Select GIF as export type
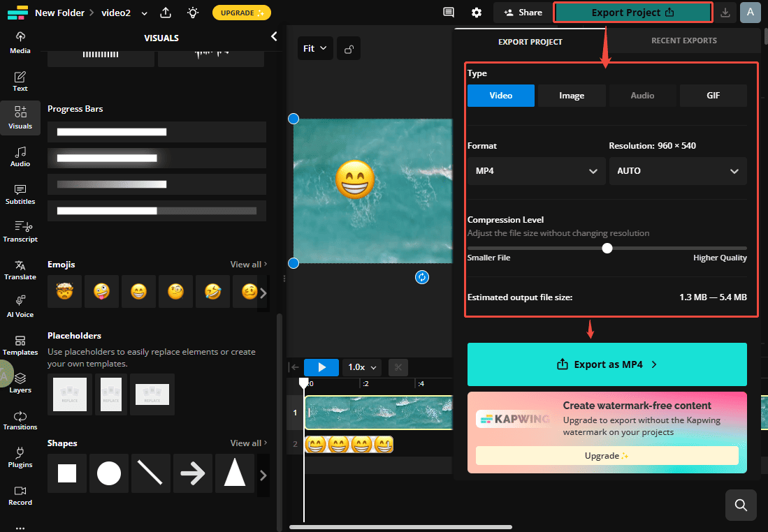This screenshot has width=768, height=532. pos(713,95)
